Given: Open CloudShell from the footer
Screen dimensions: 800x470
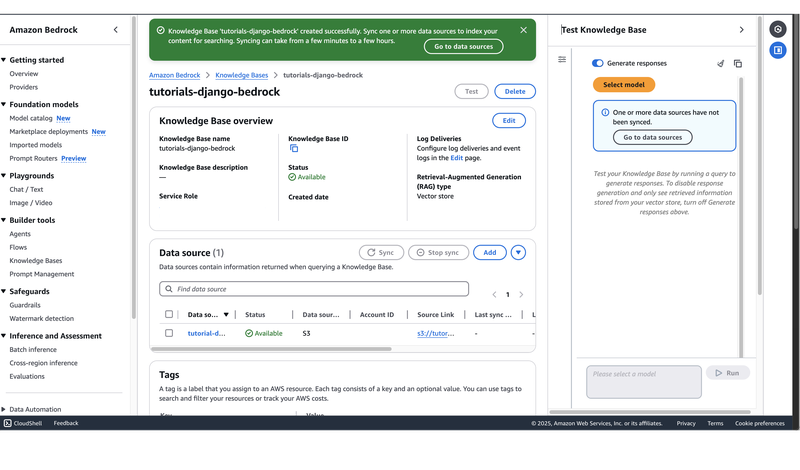Looking at the screenshot, I should [23, 423].
